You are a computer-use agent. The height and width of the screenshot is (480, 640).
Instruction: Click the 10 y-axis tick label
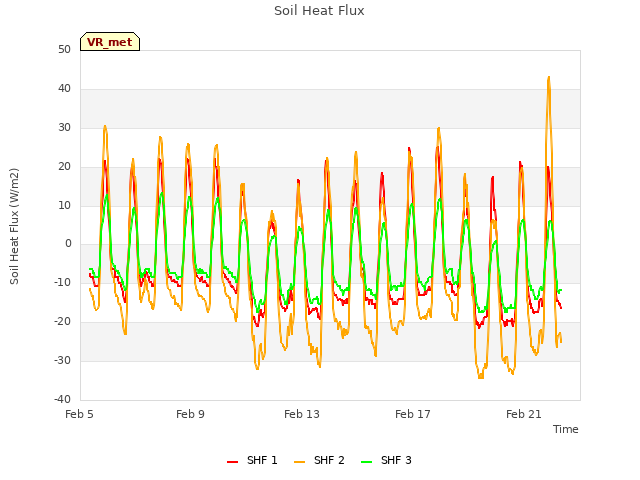pyautogui.click(x=64, y=205)
